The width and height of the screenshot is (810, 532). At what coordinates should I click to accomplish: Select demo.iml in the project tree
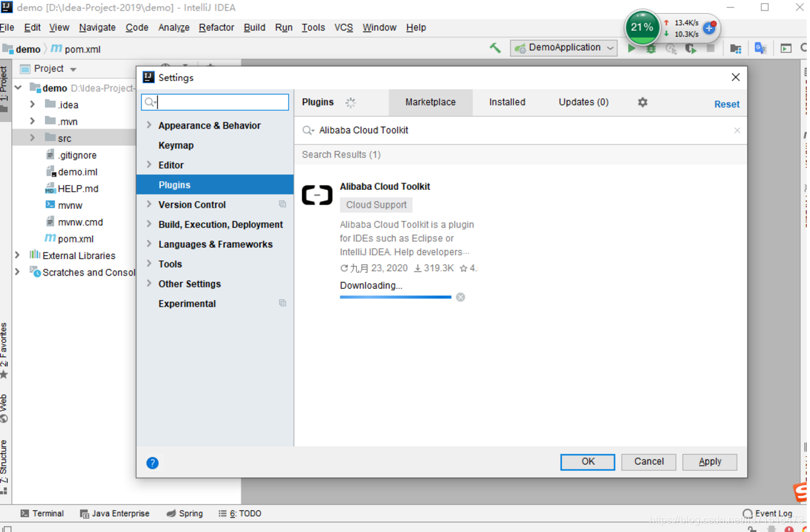tap(71, 171)
